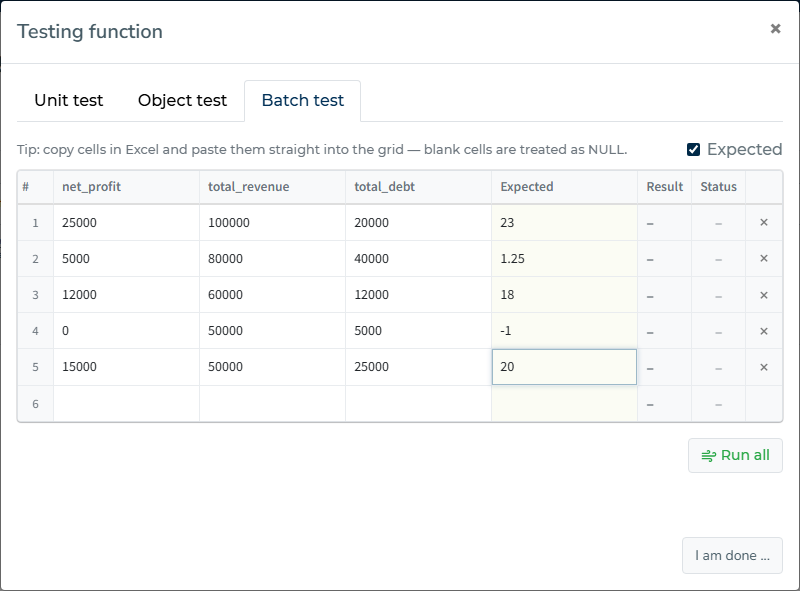Close the Testing function dialog
Viewport: 800px width, 591px height.
tap(775, 29)
